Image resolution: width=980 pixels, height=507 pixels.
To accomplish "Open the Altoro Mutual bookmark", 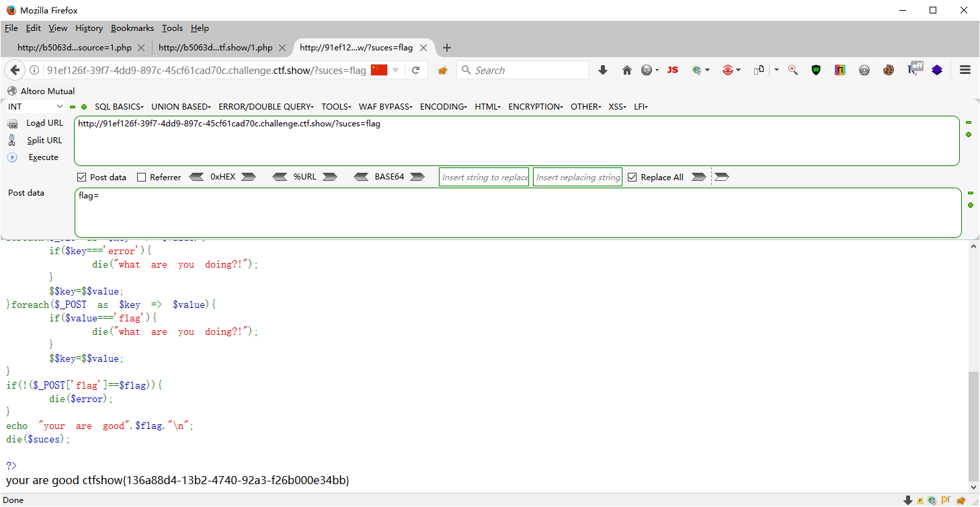I will pyautogui.click(x=41, y=91).
